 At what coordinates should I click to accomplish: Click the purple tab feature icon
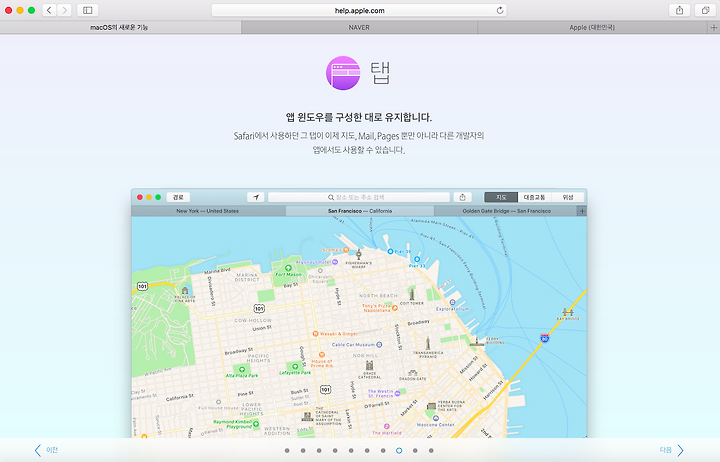[343, 73]
